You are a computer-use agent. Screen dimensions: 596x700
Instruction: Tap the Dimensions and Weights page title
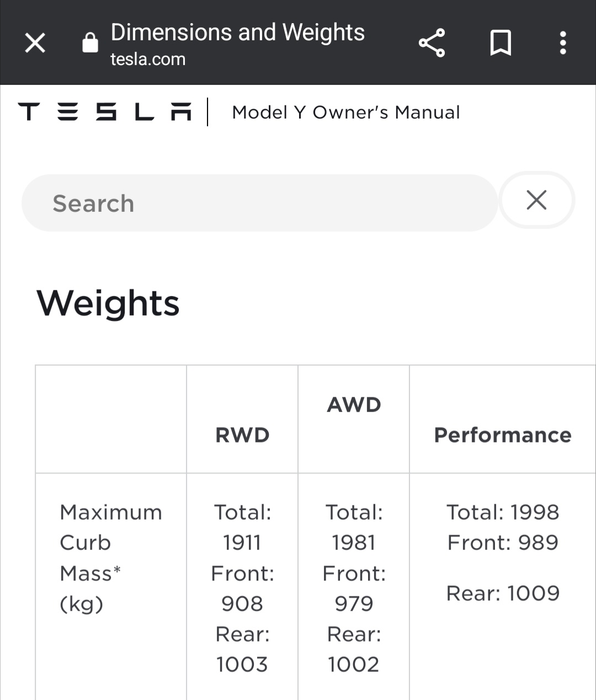237,33
